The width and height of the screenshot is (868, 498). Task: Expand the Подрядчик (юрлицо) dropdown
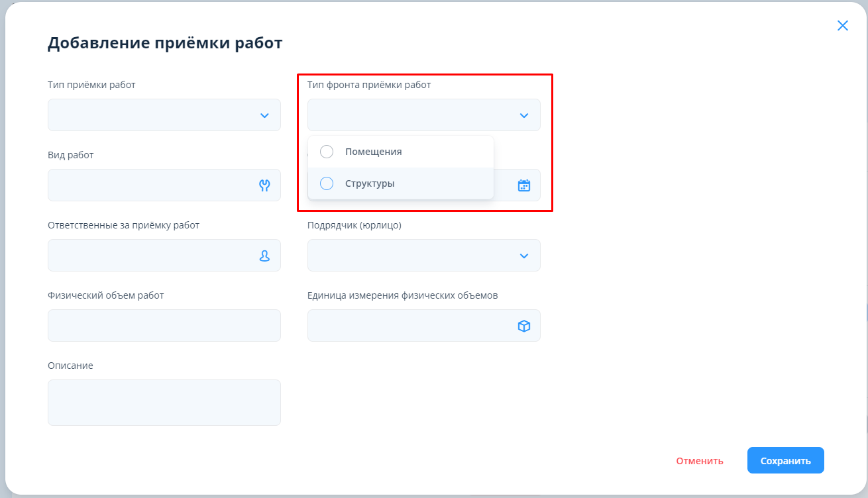point(523,256)
